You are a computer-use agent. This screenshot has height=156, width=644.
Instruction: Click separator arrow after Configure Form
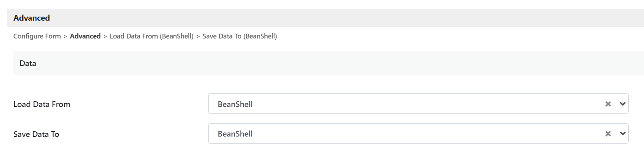(x=65, y=36)
